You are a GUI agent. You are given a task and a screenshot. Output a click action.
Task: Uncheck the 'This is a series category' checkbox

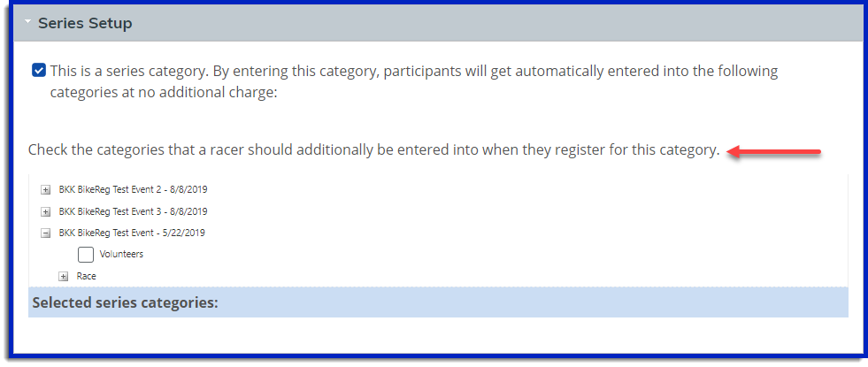39,71
